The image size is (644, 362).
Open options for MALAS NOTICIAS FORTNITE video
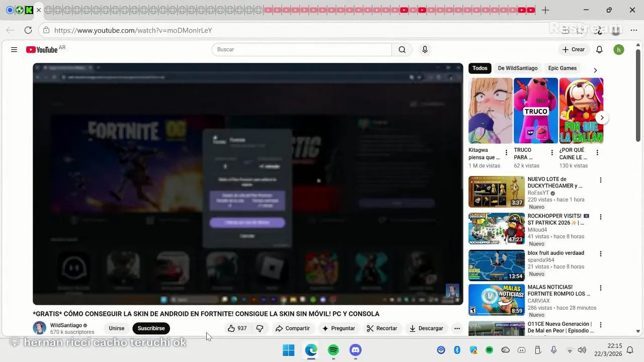(x=600, y=288)
